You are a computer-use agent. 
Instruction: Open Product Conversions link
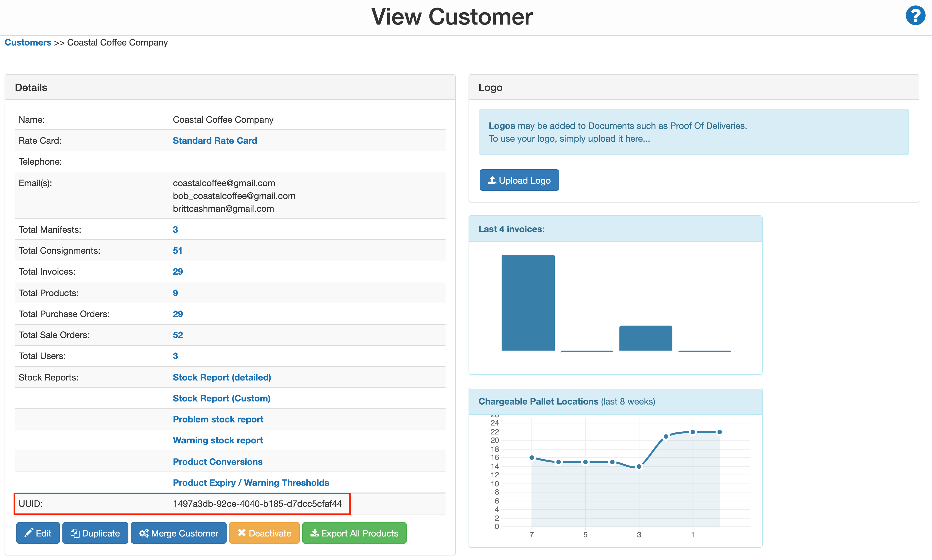(x=217, y=462)
